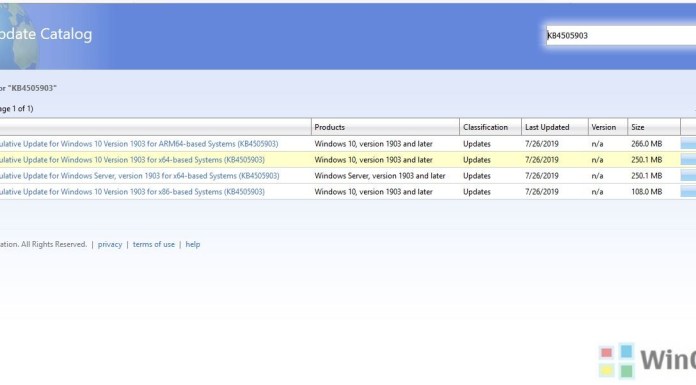
Task: Select the 7/26/2019 date in the x86 row
Action: 542,192
